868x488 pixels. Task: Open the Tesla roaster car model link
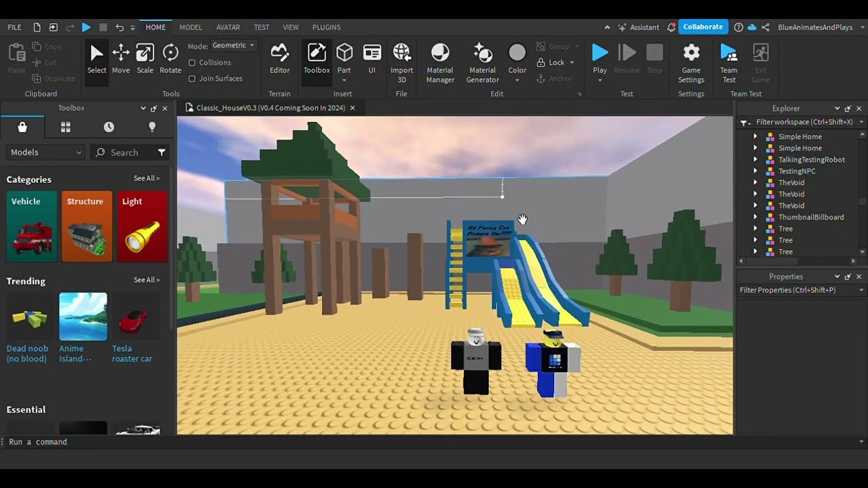tap(132, 354)
